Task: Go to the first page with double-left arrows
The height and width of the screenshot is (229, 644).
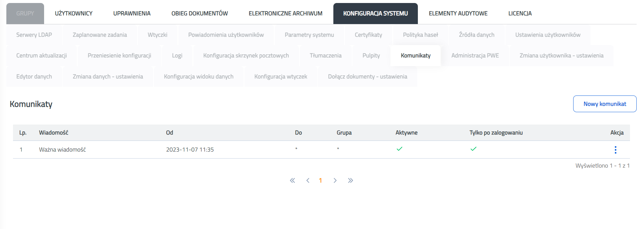Action: coord(293,181)
